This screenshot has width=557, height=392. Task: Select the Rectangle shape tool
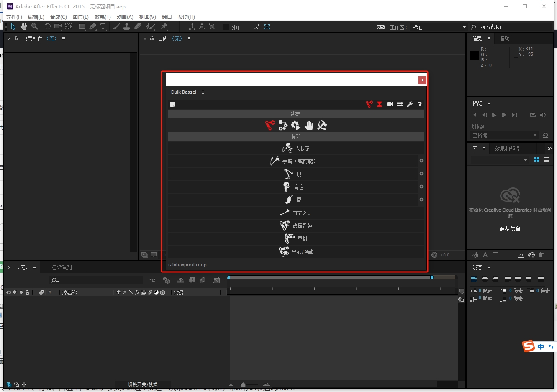(82, 26)
